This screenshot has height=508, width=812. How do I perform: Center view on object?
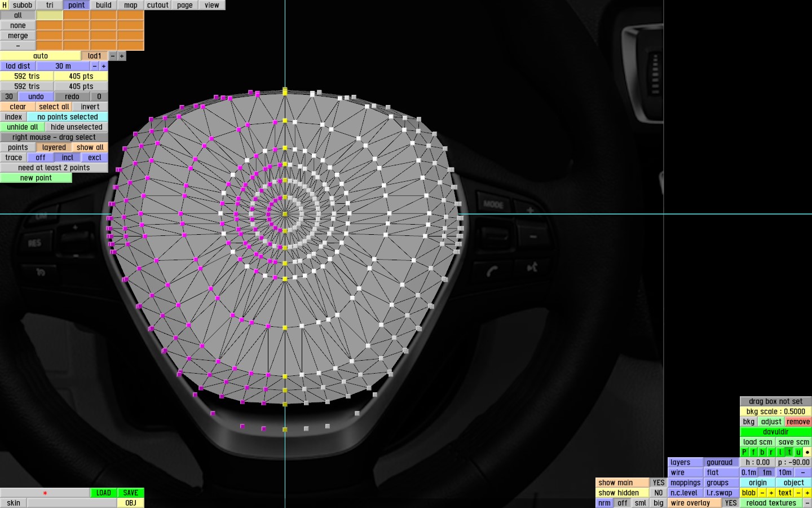pyautogui.click(x=794, y=483)
